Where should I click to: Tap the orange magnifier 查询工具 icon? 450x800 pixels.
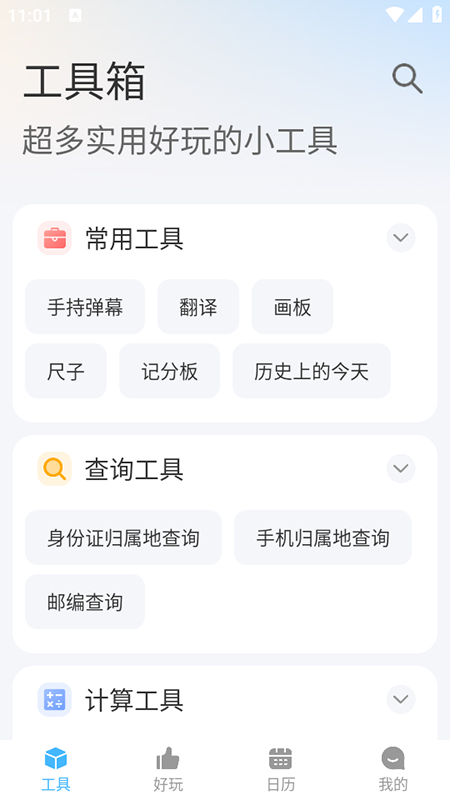click(55, 468)
